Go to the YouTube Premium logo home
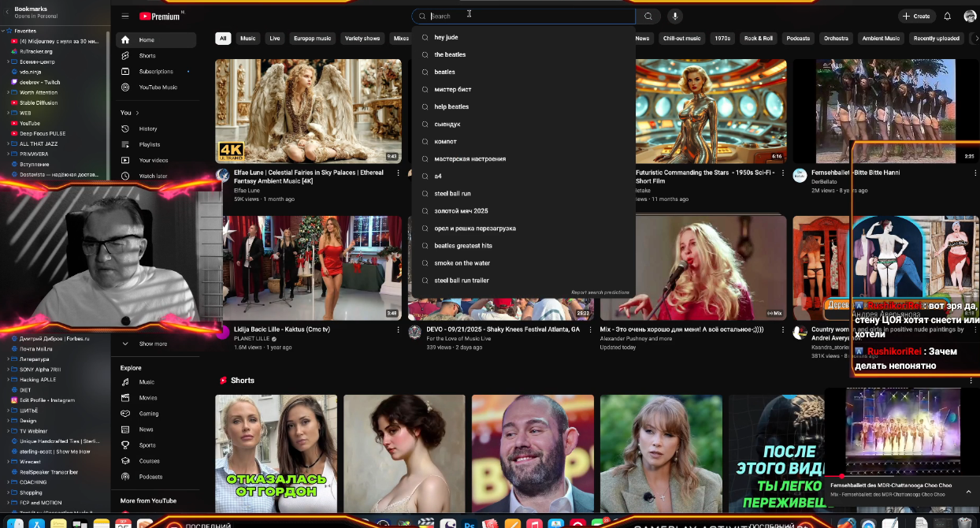Viewport: 980px width, 528px height. pyautogui.click(x=161, y=16)
